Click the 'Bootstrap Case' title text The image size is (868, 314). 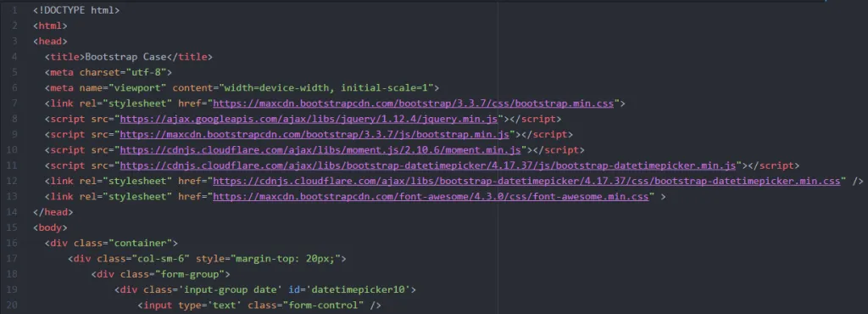pyautogui.click(x=125, y=57)
